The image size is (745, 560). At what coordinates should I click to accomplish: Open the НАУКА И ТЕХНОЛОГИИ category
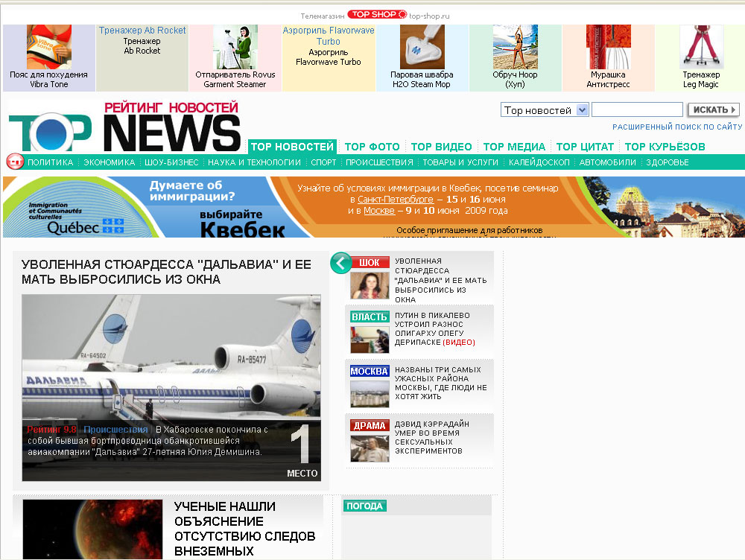(x=254, y=162)
